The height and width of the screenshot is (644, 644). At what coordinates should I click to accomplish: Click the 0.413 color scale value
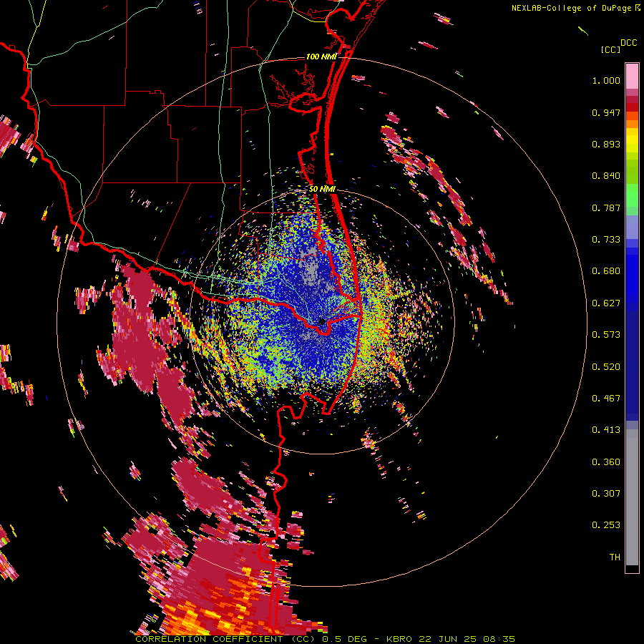click(x=606, y=430)
